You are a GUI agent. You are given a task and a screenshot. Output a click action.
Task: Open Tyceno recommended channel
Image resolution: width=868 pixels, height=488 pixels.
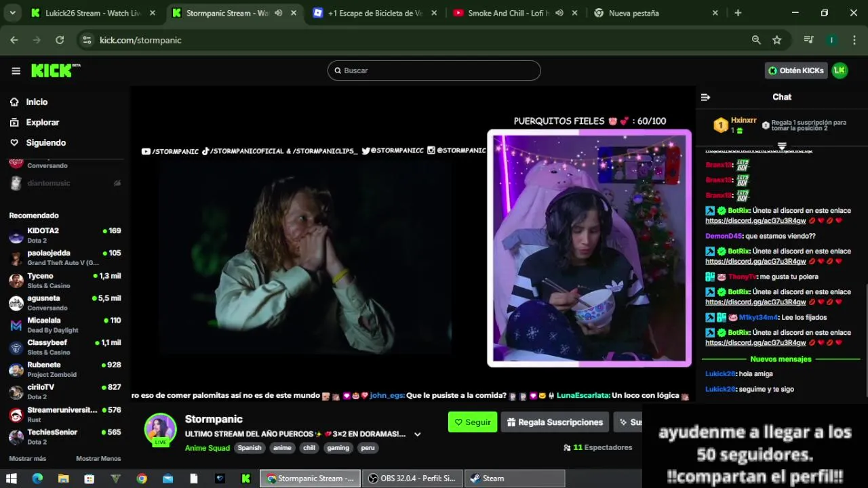[65, 281]
